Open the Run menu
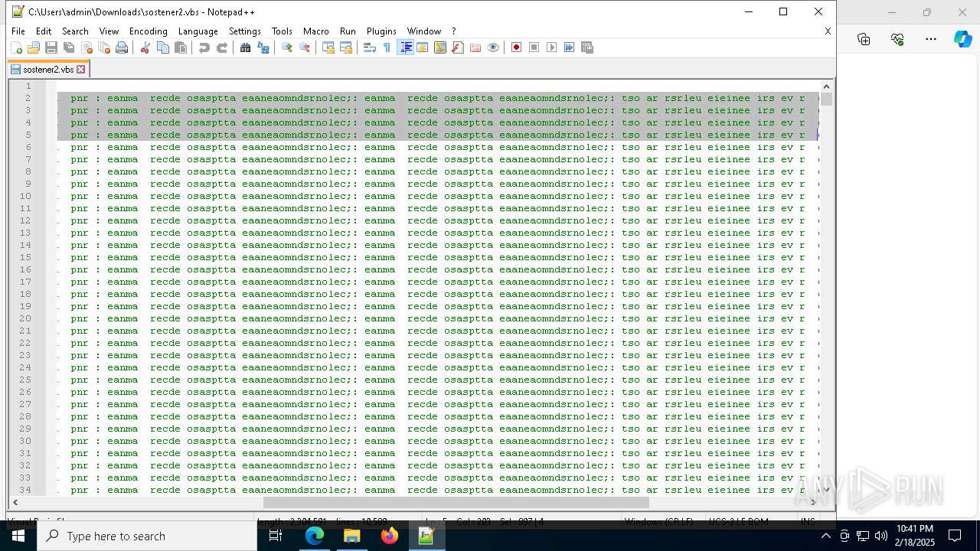Screen dimensions: 980x551 (348, 31)
